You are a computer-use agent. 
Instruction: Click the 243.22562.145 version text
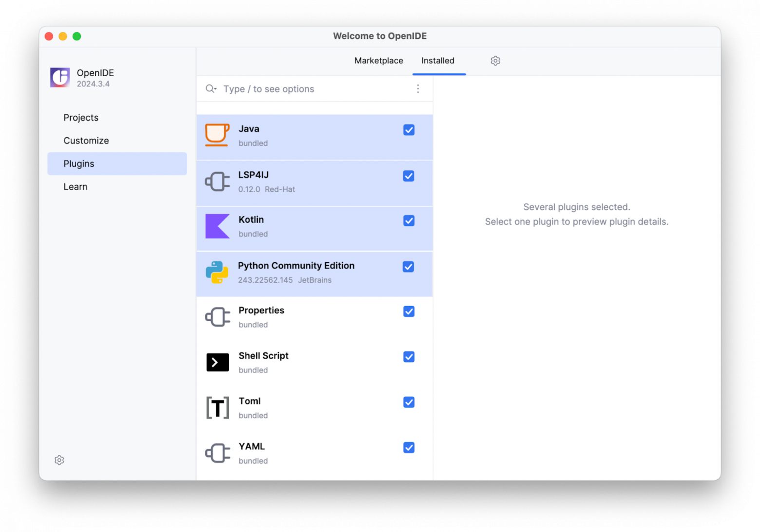tap(265, 280)
